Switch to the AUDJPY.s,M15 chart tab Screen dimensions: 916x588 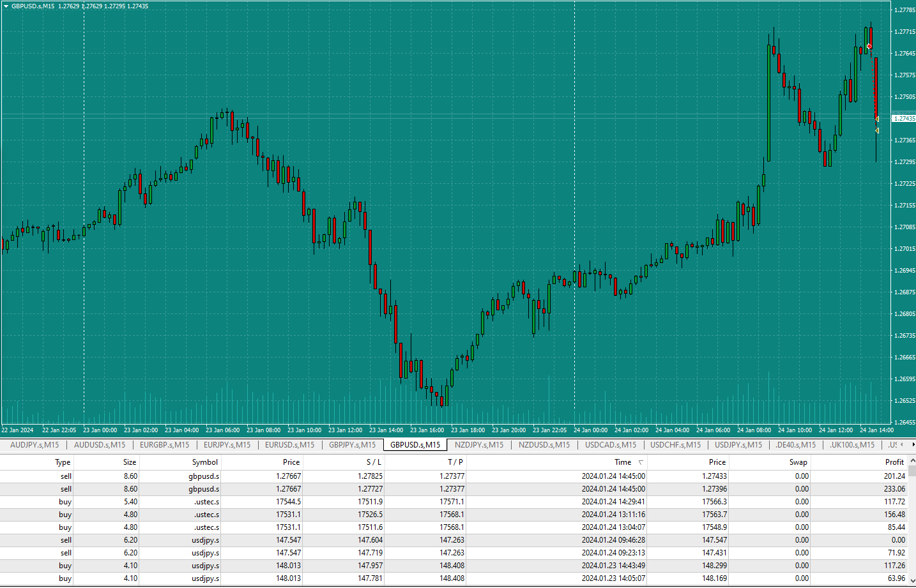pos(34,445)
